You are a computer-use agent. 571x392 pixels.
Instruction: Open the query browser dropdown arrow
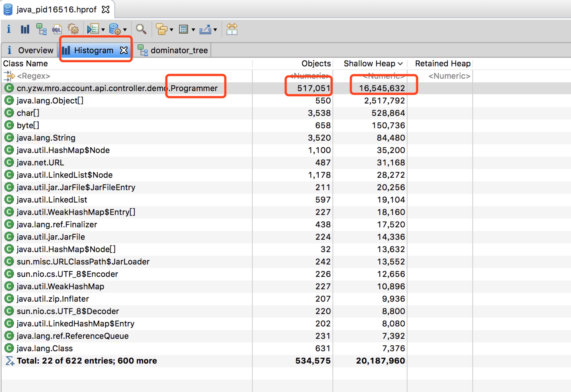[x=125, y=30]
